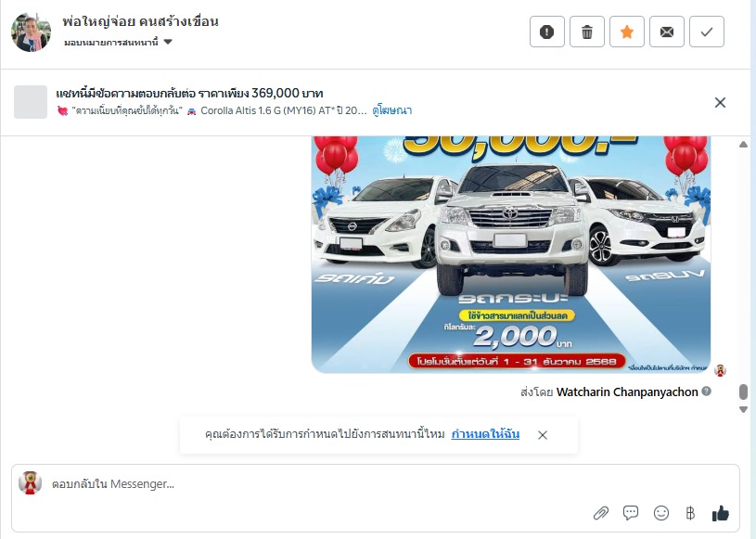Click the scrollbar up arrow

(743, 145)
